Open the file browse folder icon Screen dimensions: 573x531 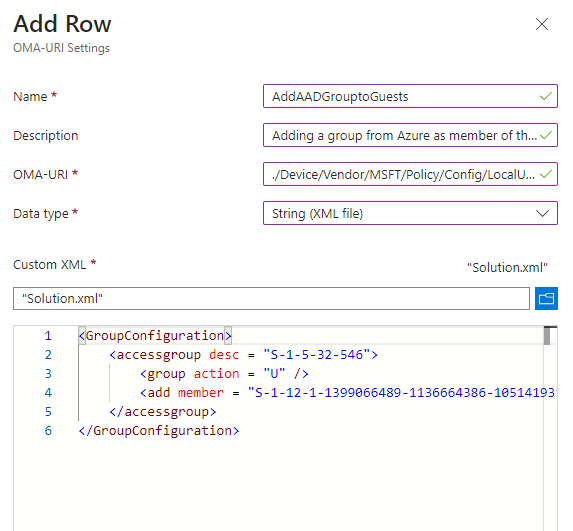pyautogui.click(x=546, y=299)
